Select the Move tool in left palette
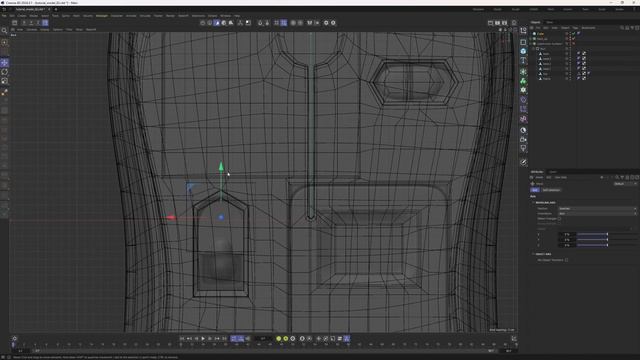 tap(4, 63)
